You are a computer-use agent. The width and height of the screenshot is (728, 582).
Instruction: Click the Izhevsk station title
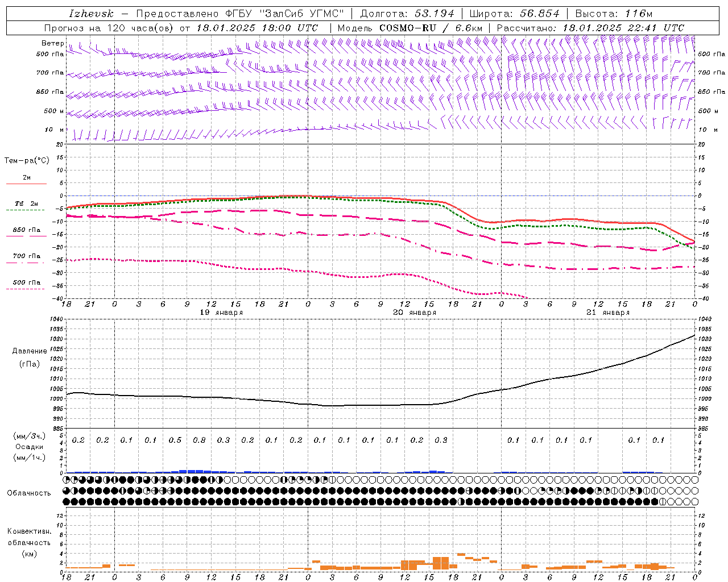pos(90,14)
